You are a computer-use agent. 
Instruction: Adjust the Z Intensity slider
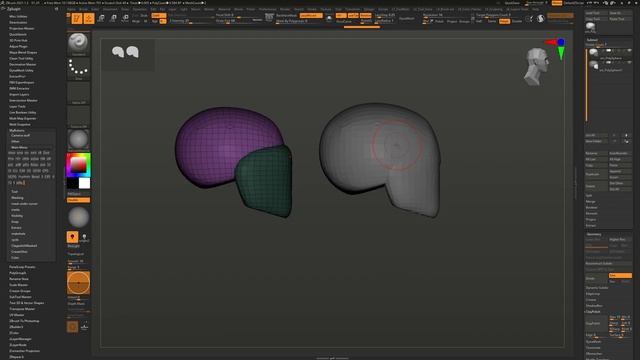pyautogui.click(x=191, y=21)
